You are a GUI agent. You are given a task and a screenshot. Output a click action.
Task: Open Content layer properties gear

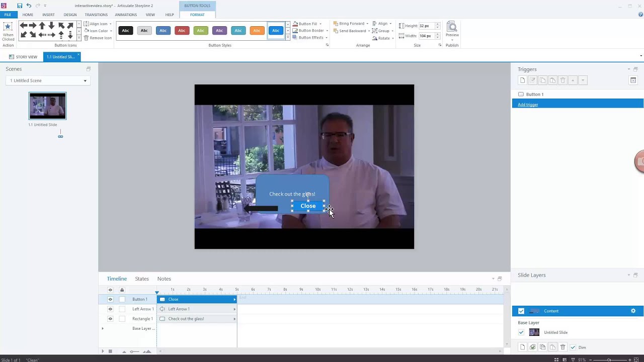coord(633,311)
